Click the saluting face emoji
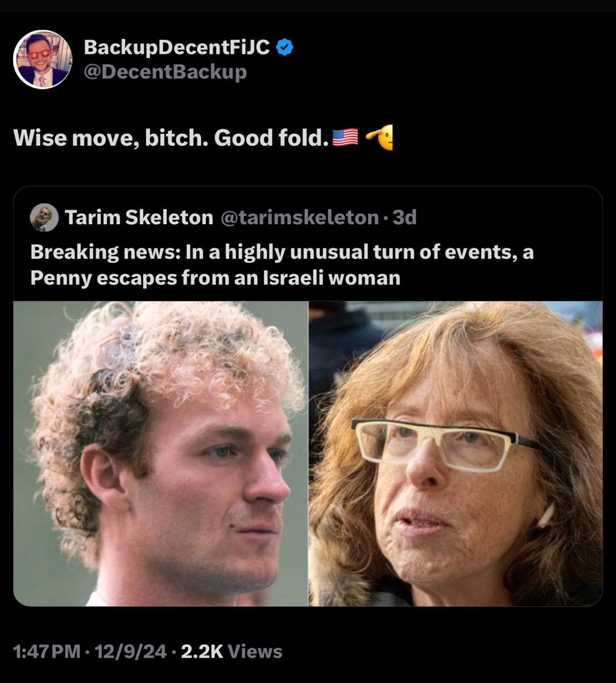 click(x=379, y=137)
